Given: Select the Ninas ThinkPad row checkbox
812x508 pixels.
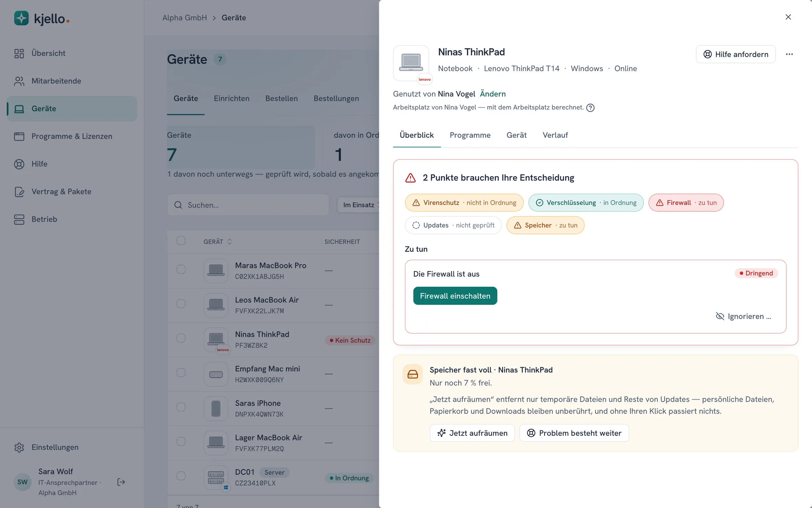Looking at the screenshot, I should 181,338.
